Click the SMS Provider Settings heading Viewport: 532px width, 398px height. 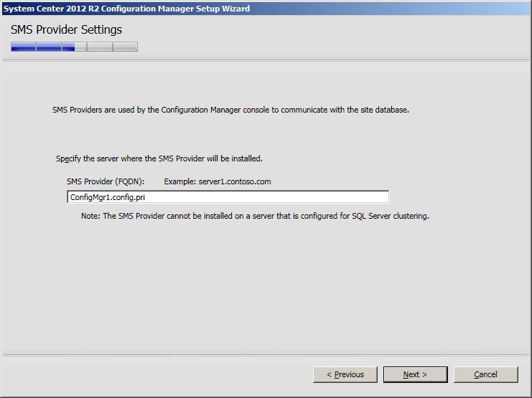(x=66, y=30)
